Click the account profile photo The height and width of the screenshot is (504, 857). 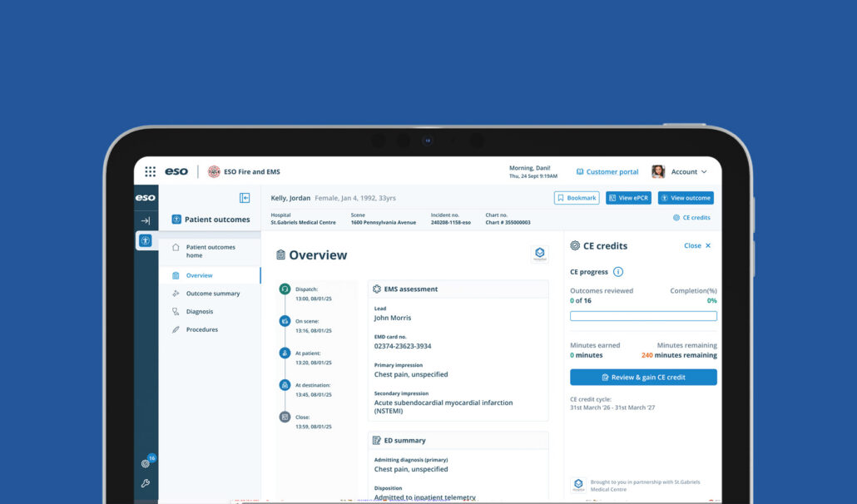coord(658,171)
